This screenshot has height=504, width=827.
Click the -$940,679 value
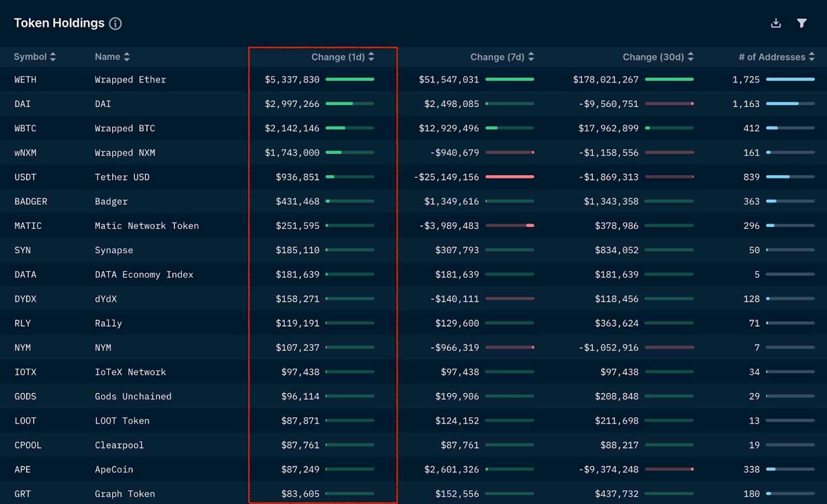click(454, 152)
